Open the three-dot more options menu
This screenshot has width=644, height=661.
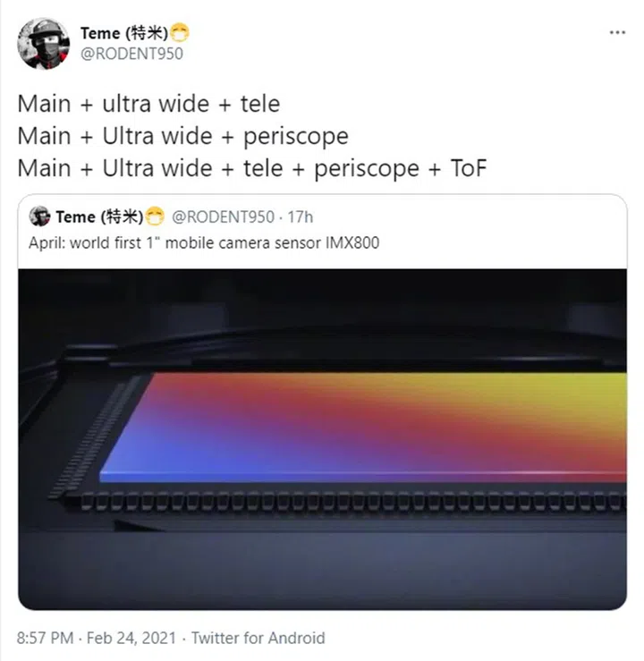617,32
